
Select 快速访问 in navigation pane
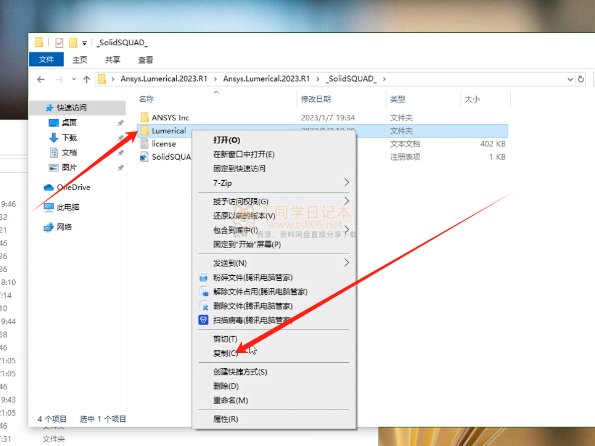71,108
